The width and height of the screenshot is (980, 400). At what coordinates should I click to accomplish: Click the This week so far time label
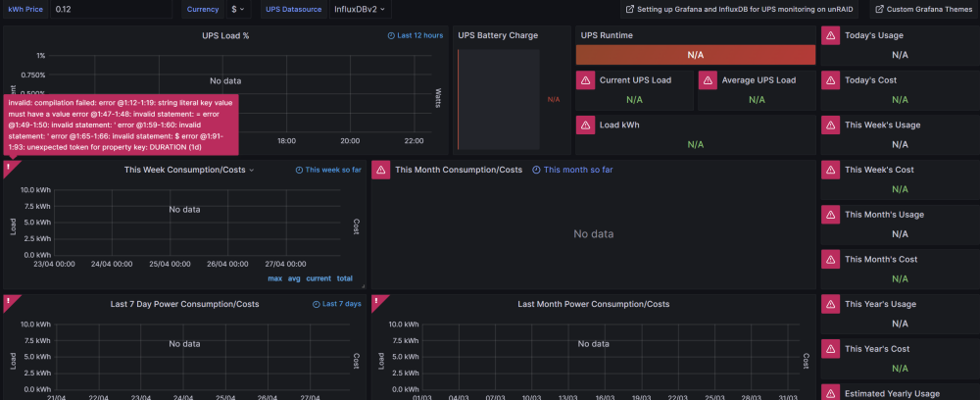[x=333, y=170]
